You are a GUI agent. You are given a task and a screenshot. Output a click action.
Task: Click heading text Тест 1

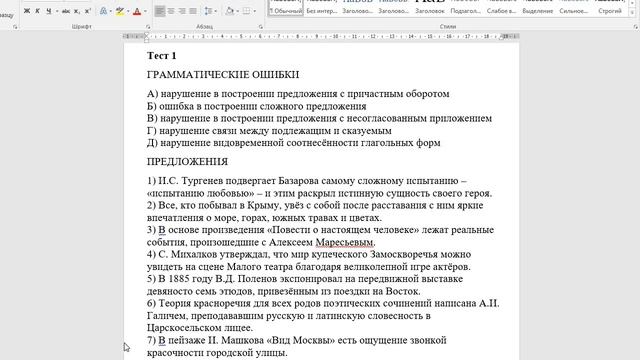click(x=162, y=56)
